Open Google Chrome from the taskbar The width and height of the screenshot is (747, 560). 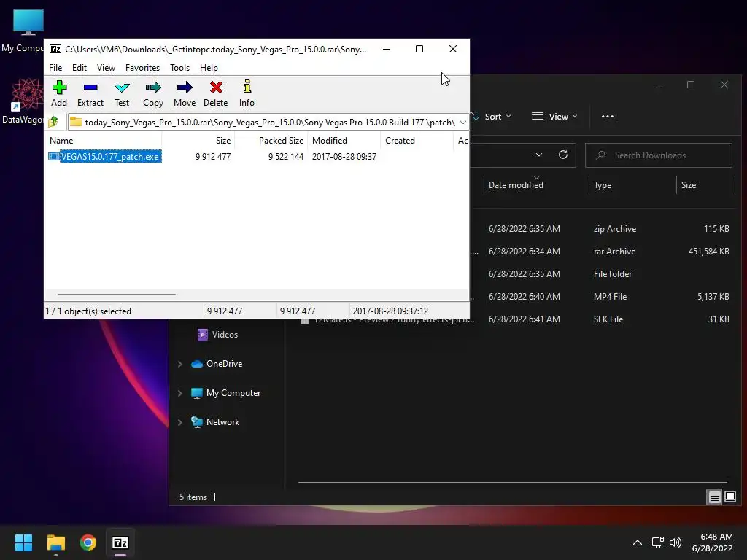88,542
